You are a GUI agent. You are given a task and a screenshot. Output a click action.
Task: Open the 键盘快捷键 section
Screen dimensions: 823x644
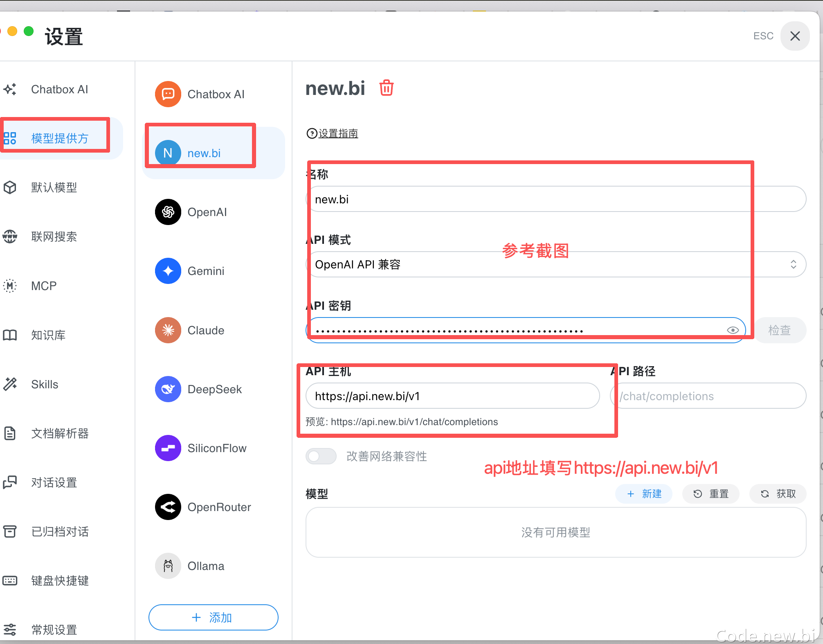click(x=60, y=581)
